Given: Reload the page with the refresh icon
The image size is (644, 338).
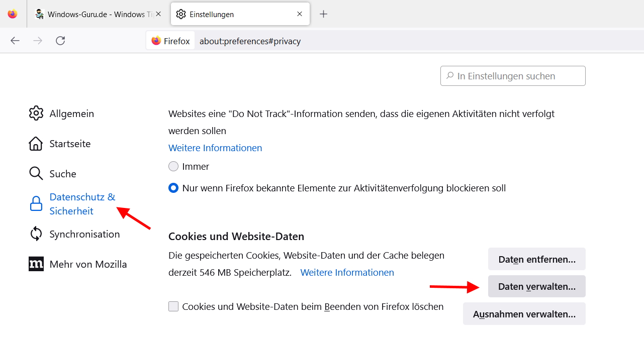Looking at the screenshot, I should tap(60, 41).
